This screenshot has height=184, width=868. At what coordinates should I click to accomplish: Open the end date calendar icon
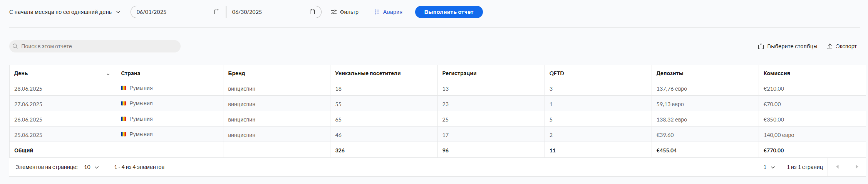click(312, 12)
